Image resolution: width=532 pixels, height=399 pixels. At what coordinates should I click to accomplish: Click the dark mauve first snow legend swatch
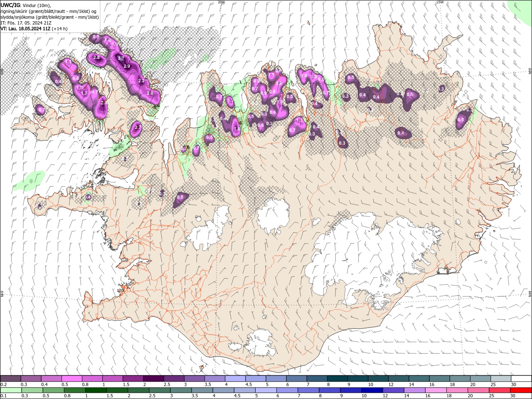(x=10, y=379)
